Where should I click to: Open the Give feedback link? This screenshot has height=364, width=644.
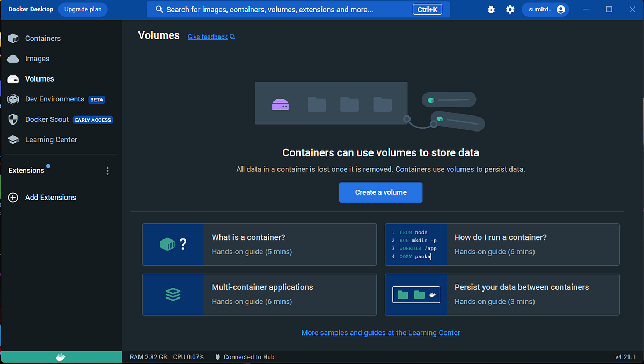(x=207, y=37)
